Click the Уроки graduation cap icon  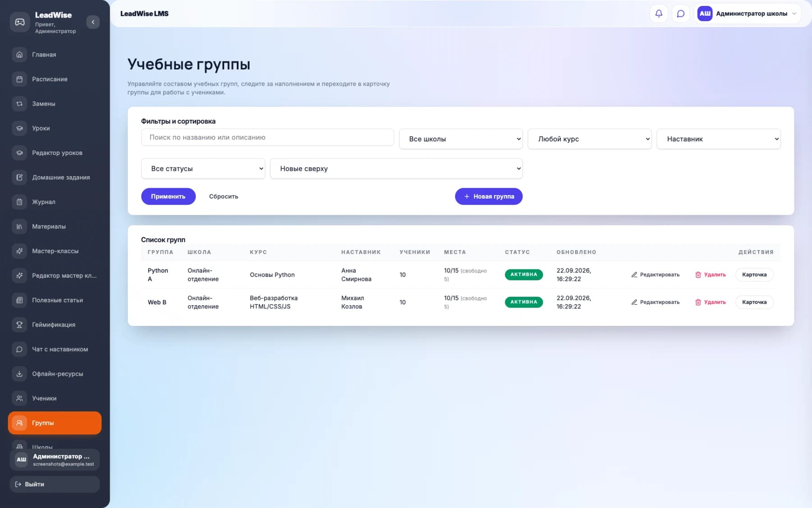pos(19,128)
